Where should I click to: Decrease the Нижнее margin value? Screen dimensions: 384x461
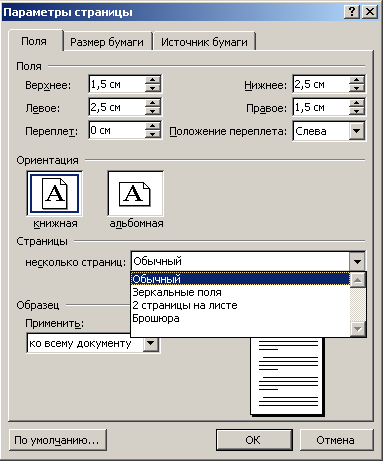pyautogui.click(x=357, y=88)
